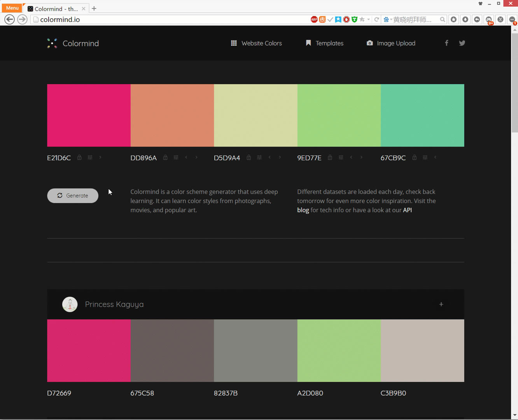Click the E21D6C hex code
This screenshot has height=420, width=518.
click(x=59, y=158)
